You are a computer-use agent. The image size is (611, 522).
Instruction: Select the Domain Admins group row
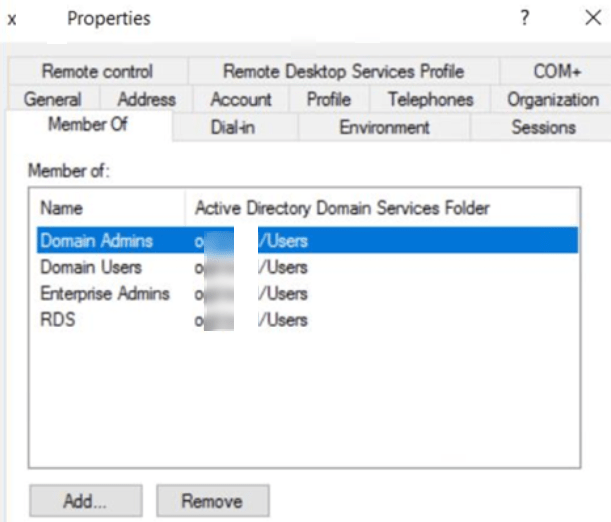[x=96, y=241]
